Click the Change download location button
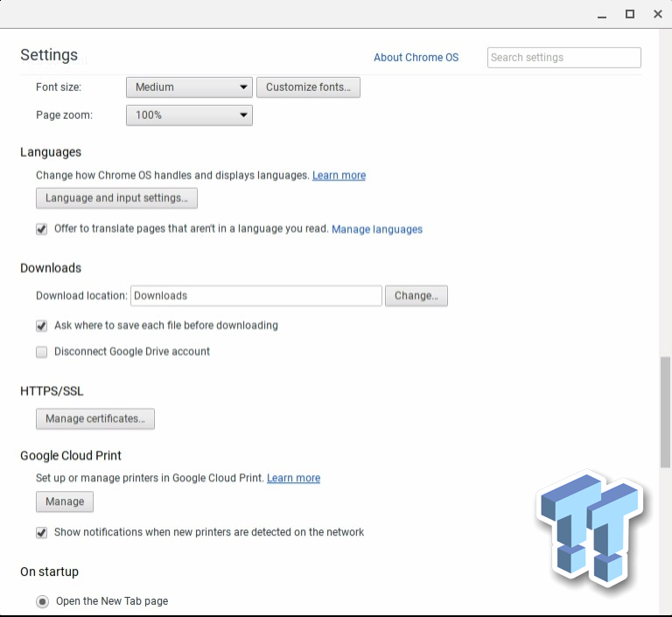 tap(416, 296)
